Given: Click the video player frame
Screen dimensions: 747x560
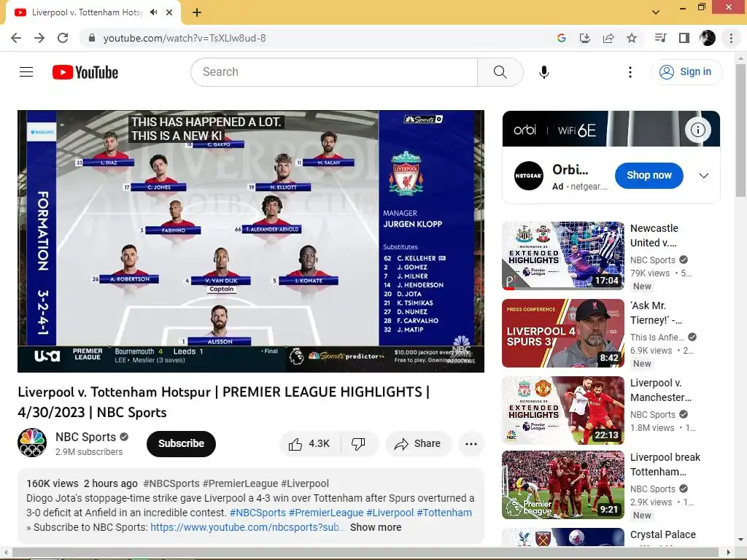Looking at the screenshot, I should [251, 241].
